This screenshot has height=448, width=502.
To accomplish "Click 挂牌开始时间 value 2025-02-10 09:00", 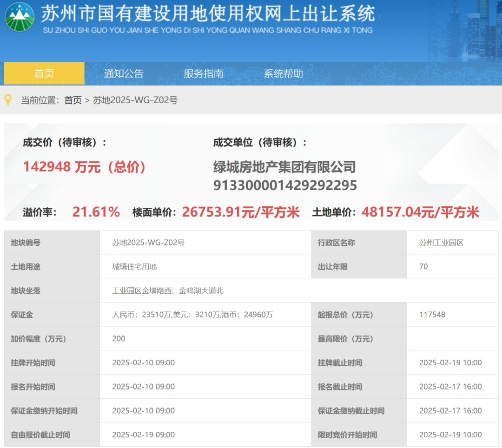I will [x=144, y=362].
